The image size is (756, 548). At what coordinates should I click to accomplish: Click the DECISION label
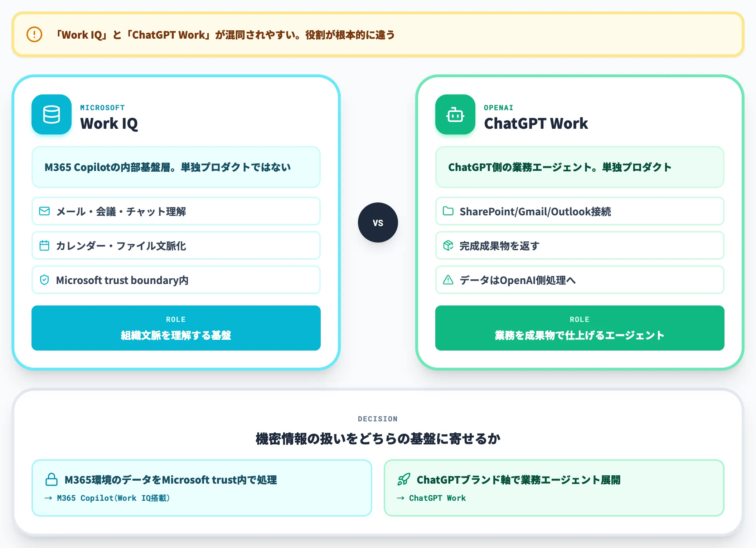click(378, 419)
